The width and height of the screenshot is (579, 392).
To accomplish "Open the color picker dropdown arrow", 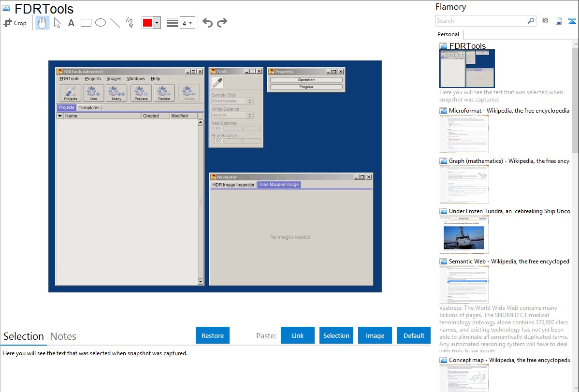I will pos(157,23).
